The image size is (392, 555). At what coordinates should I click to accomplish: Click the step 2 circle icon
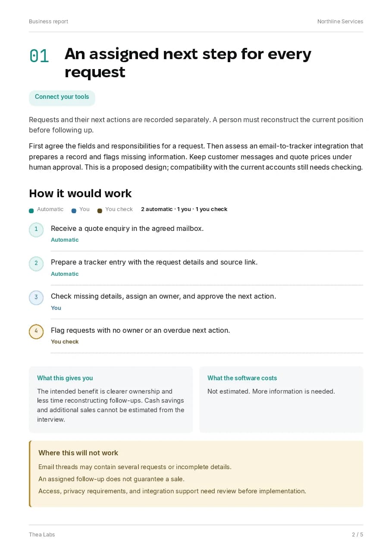(36, 264)
